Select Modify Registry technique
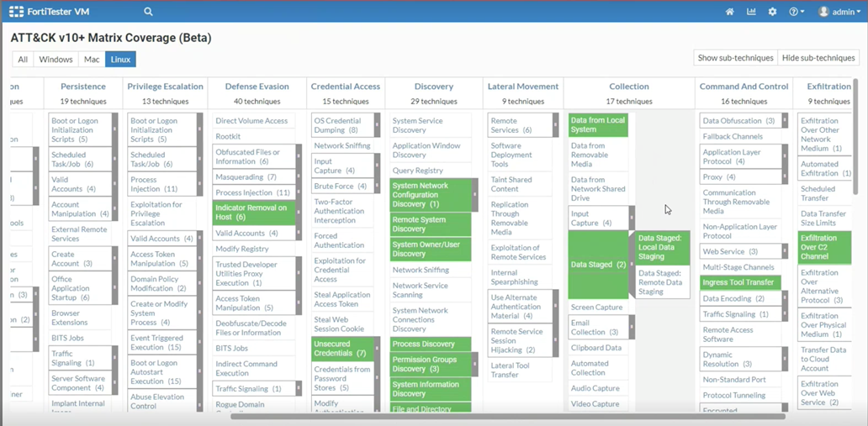Screen dimensions: 868x426 pos(253,249)
